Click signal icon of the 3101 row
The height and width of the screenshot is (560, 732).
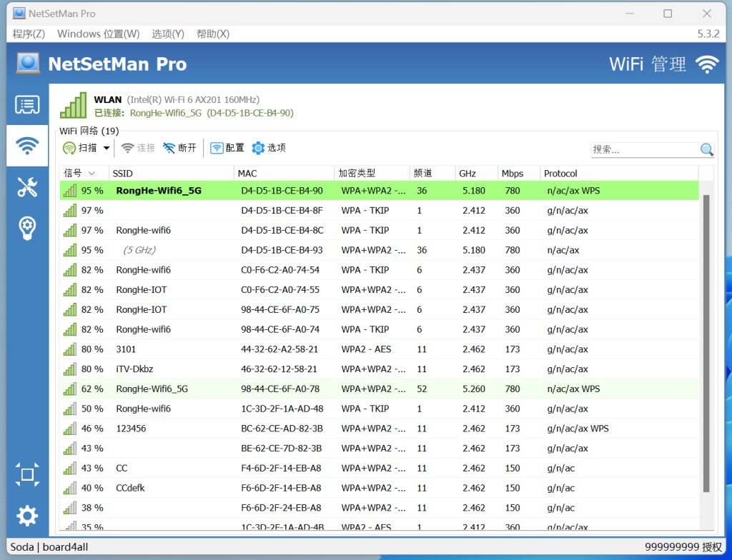(70, 349)
